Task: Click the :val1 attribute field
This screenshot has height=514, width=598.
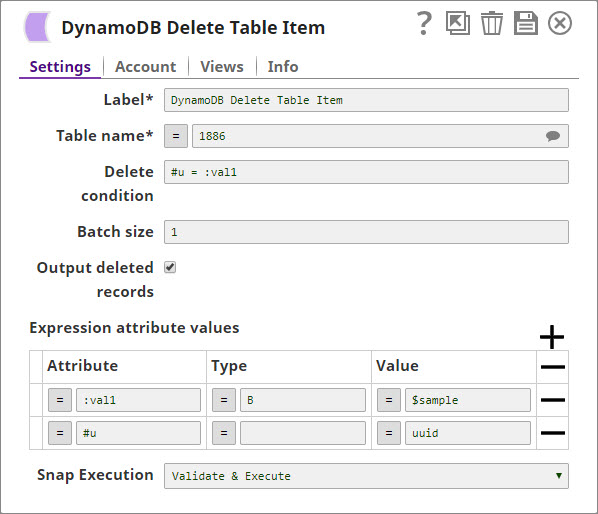Action: [138, 400]
